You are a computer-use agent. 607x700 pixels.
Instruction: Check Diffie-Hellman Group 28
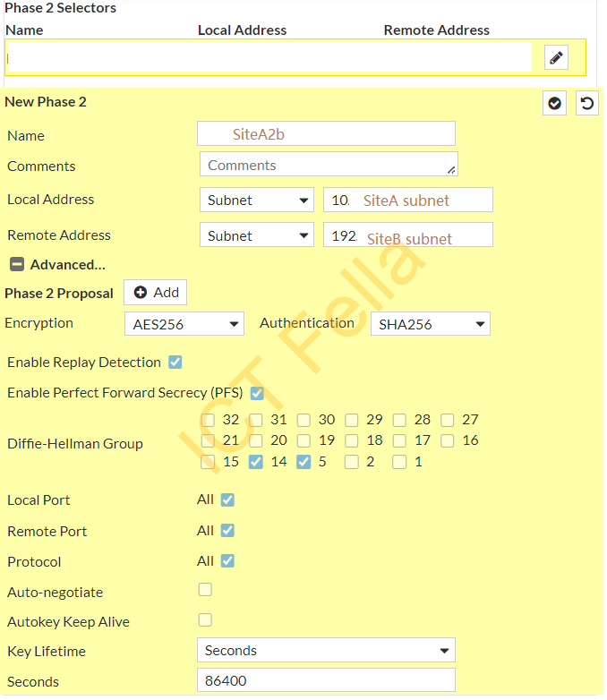[x=399, y=420]
